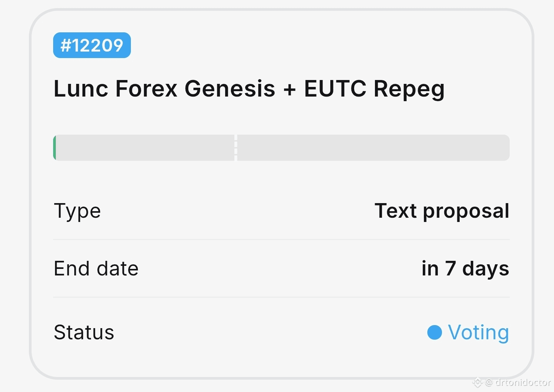The height and width of the screenshot is (392, 554).
Task: Click the Binance logo watermark icon
Action: tap(477, 382)
